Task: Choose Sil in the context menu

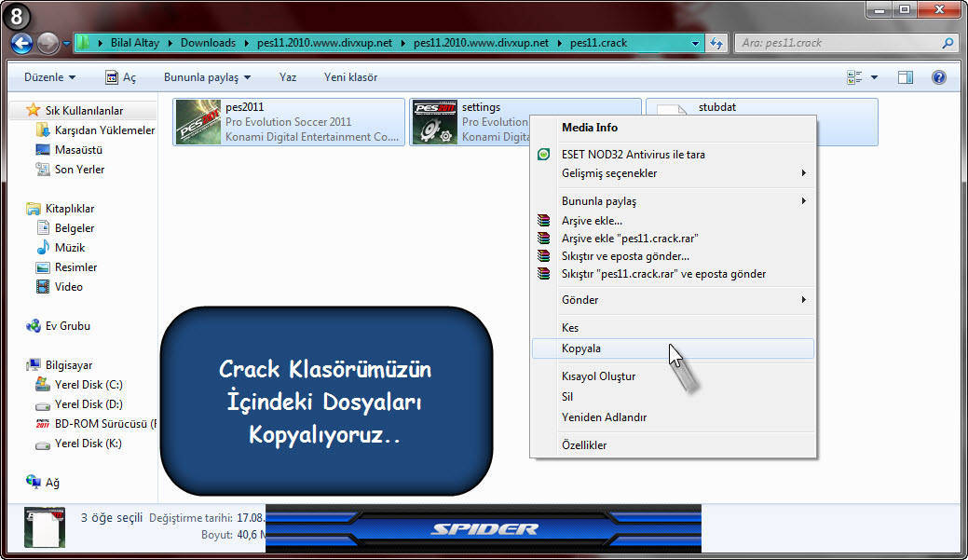Action: (673, 396)
